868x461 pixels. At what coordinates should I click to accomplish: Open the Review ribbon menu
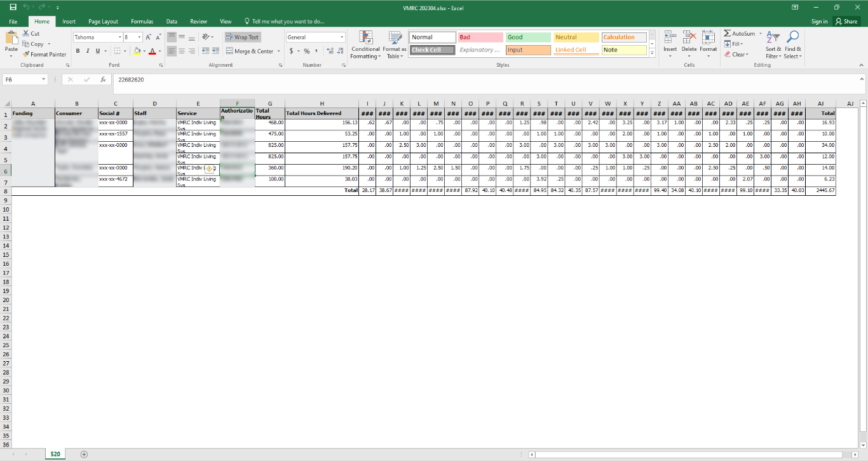pyautogui.click(x=198, y=21)
